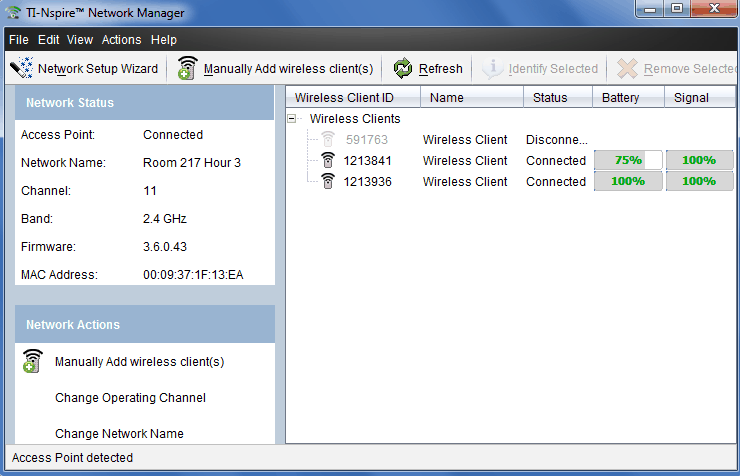Select the Wireless Clients root tree item
This screenshot has height=476, width=740.
[x=354, y=119]
